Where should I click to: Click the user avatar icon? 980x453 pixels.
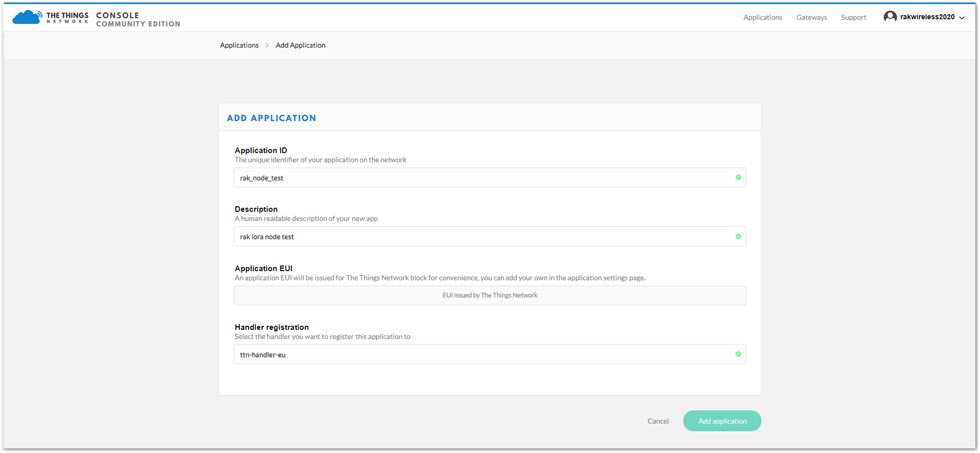coord(890,17)
